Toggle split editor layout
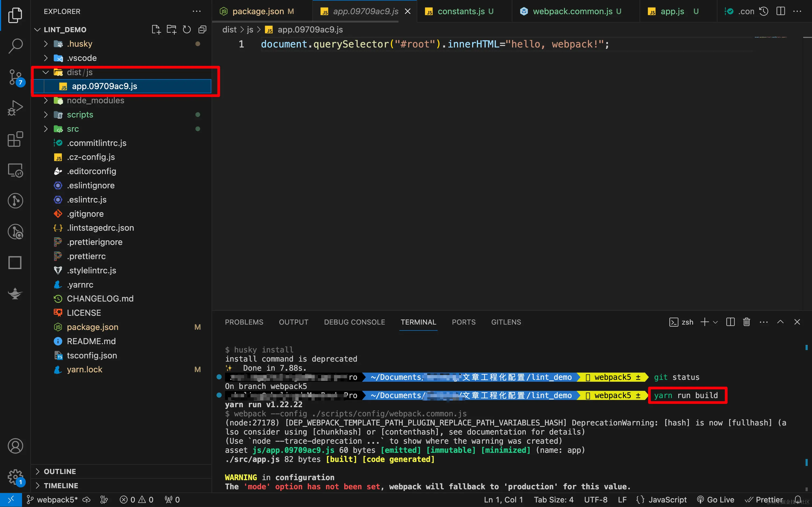812x507 pixels. pos(781,11)
